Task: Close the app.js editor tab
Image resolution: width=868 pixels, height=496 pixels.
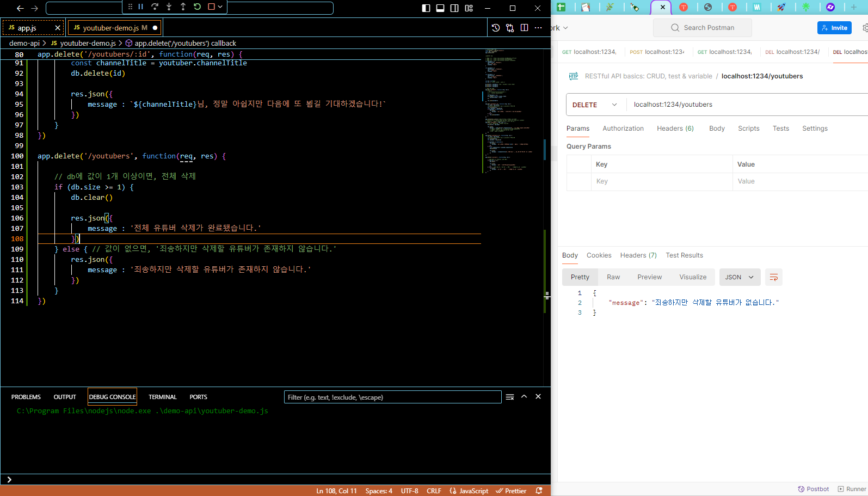Action: click(x=58, y=28)
